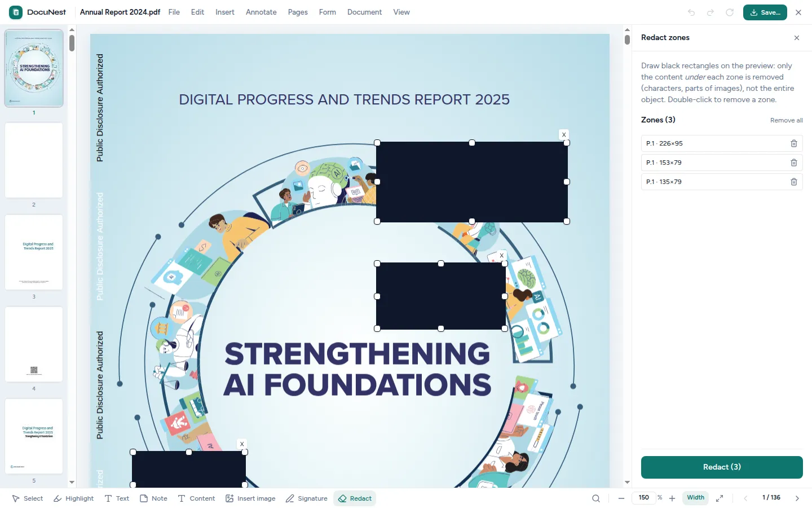Image resolution: width=812 pixels, height=508 pixels.
Task: Add a Note annotation
Action: coord(153,498)
